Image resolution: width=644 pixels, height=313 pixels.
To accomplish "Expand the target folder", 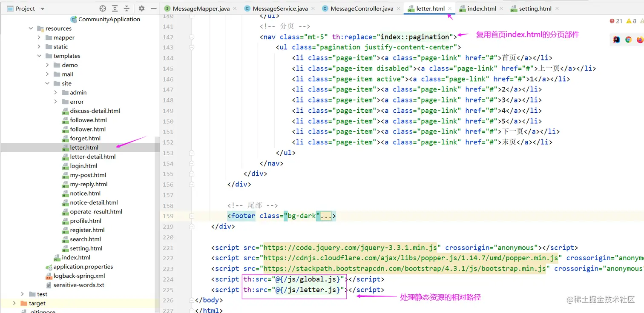I will (x=14, y=303).
